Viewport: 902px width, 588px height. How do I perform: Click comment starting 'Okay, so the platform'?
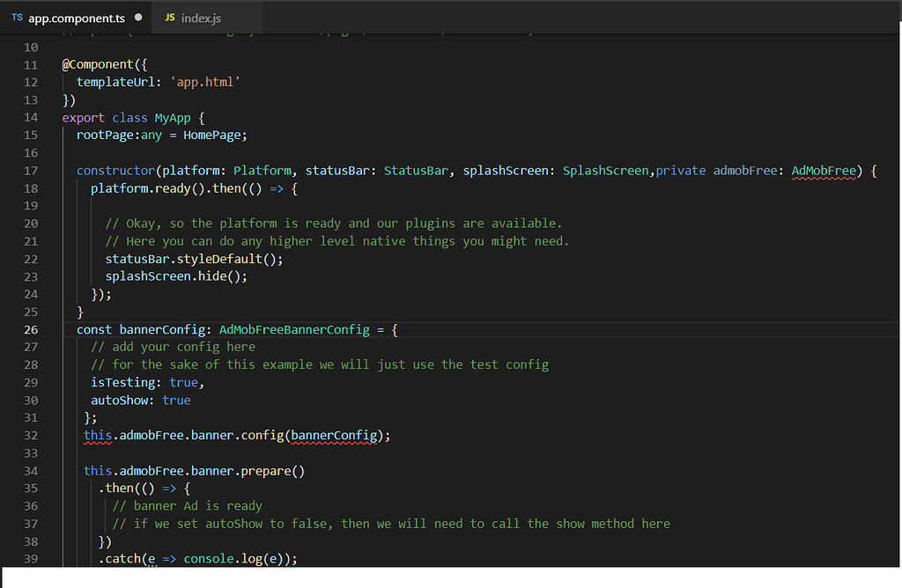[x=334, y=224]
